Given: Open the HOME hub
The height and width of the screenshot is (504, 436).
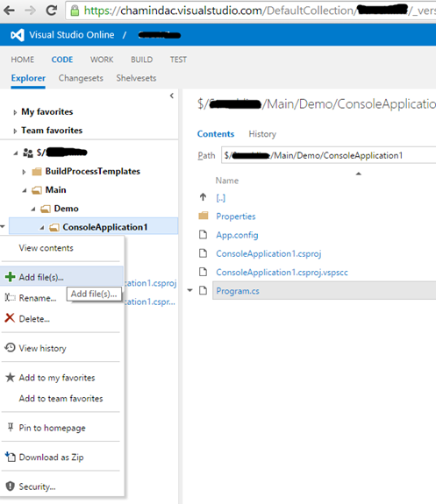Looking at the screenshot, I should 23,60.
